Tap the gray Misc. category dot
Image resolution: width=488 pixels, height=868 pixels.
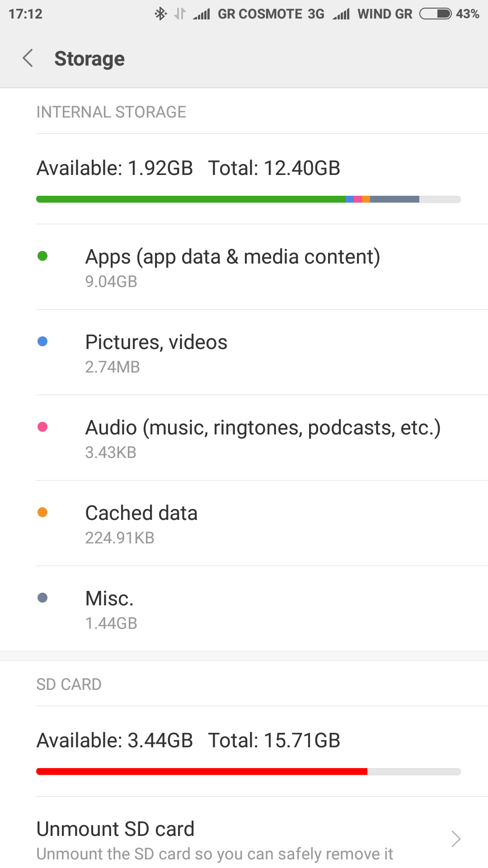click(42, 598)
